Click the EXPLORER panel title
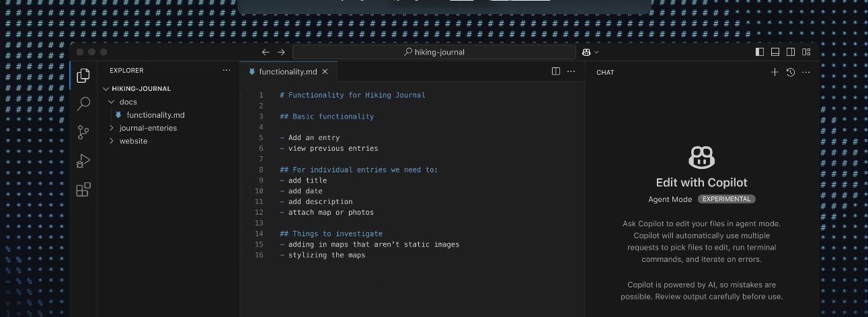 click(x=126, y=70)
